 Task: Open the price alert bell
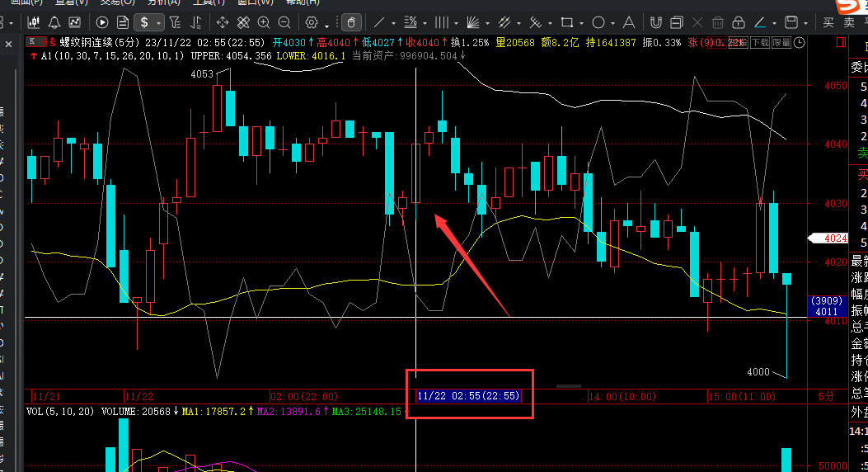54,23
